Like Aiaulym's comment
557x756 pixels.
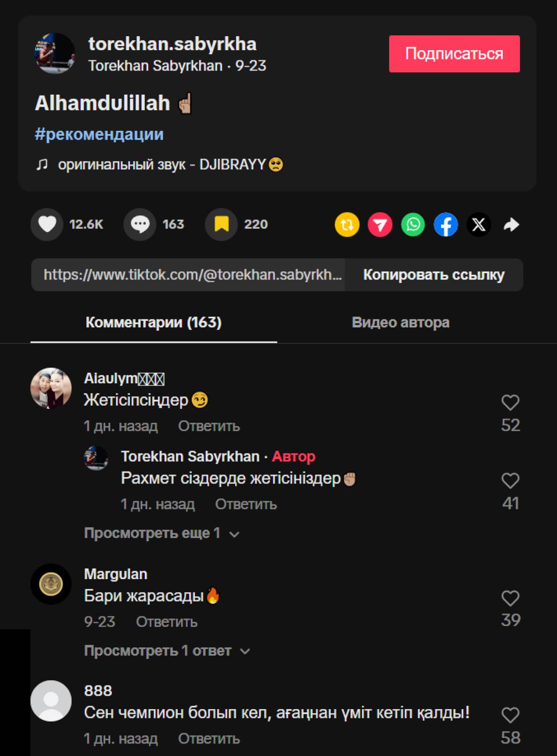point(510,402)
